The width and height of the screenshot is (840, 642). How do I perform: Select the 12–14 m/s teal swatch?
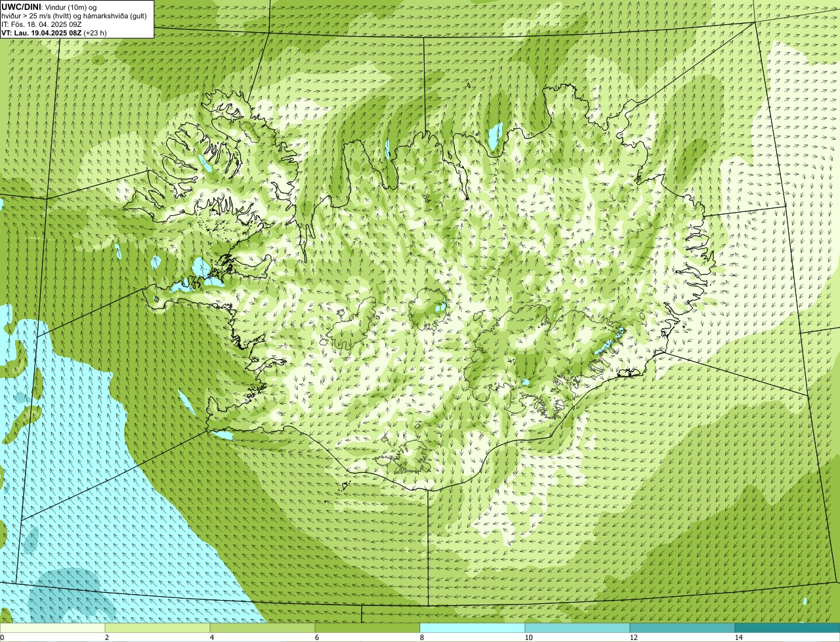pos(682,628)
